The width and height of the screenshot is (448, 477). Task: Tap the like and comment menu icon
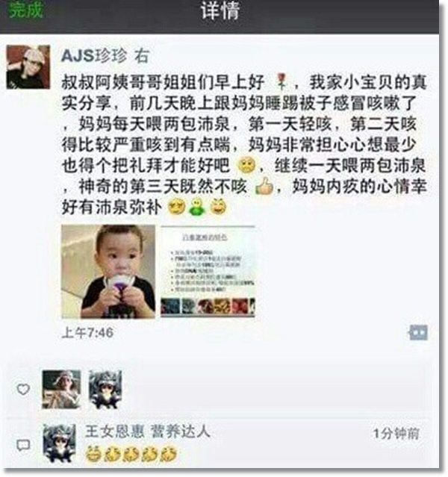(419, 332)
